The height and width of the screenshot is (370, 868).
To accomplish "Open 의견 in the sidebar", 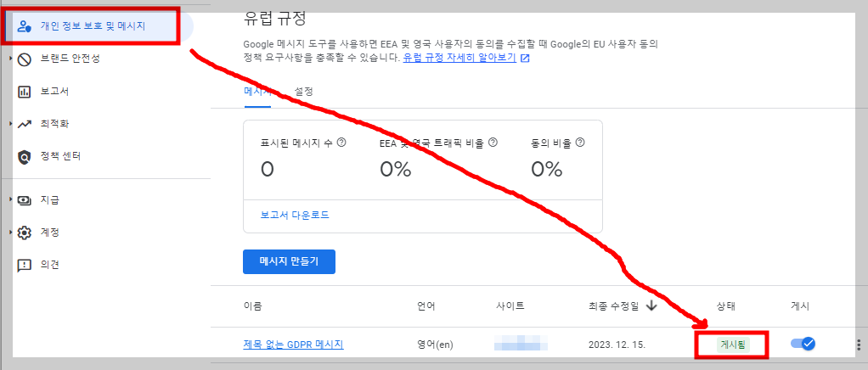I will point(49,265).
